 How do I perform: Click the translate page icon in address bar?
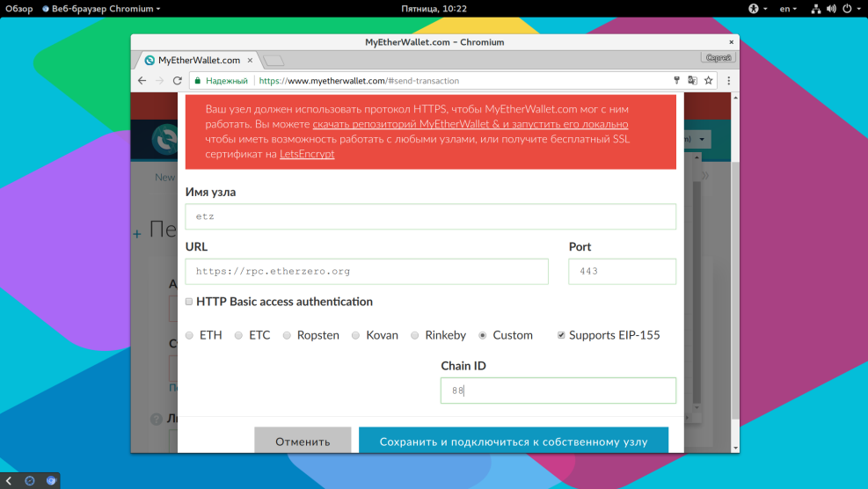pos(692,80)
